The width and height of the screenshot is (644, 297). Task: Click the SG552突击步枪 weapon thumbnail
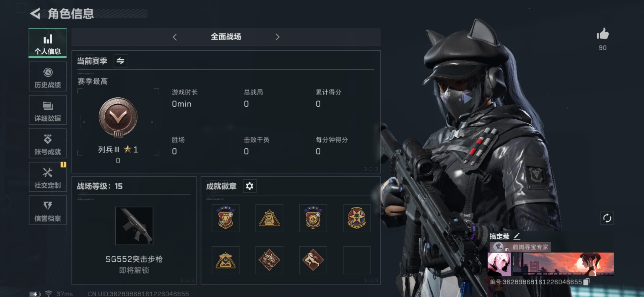point(134,226)
